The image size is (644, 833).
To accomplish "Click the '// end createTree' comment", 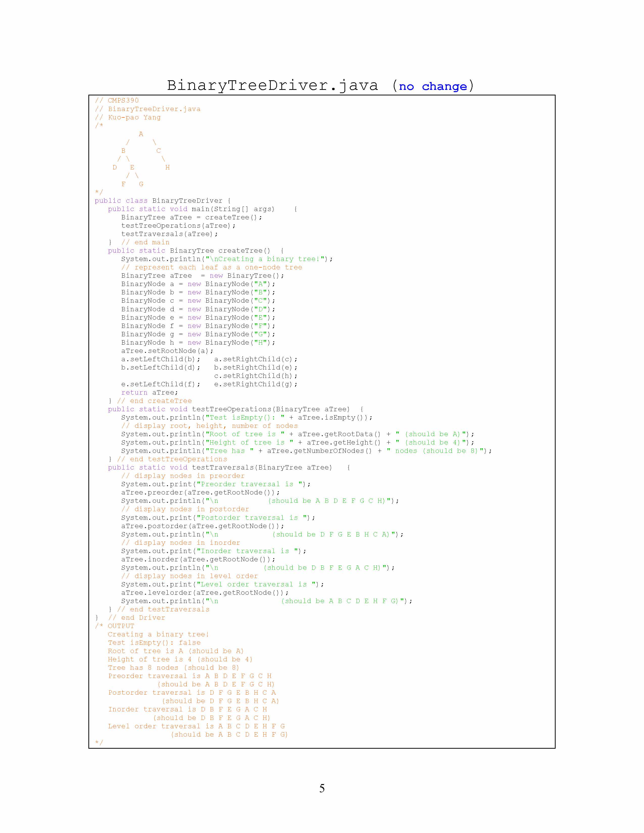I will [154, 401].
